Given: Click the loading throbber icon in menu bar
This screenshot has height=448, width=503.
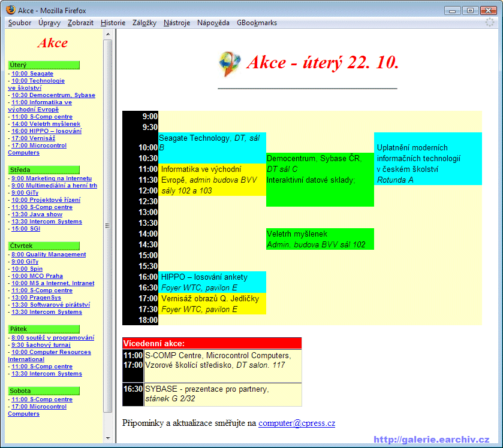Looking at the screenshot, I should [490, 22].
